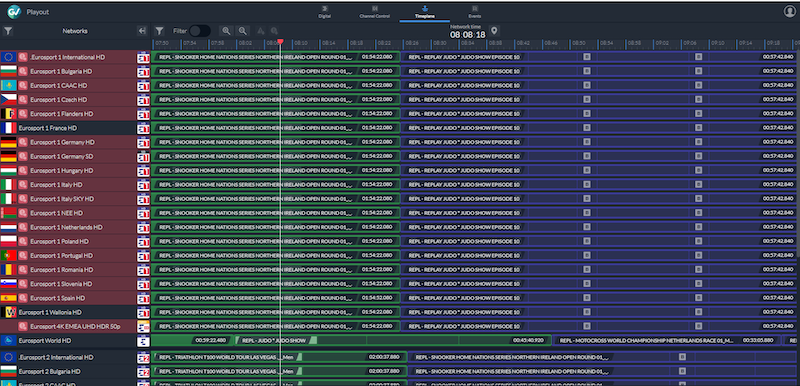Viewport: 800px width, 386px height.
Task: Switch to the Digital tab
Action: click(x=324, y=12)
